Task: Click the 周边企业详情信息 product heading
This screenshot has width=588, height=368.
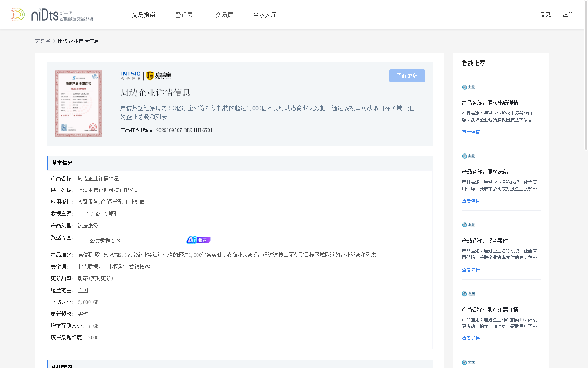Action: (x=155, y=93)
